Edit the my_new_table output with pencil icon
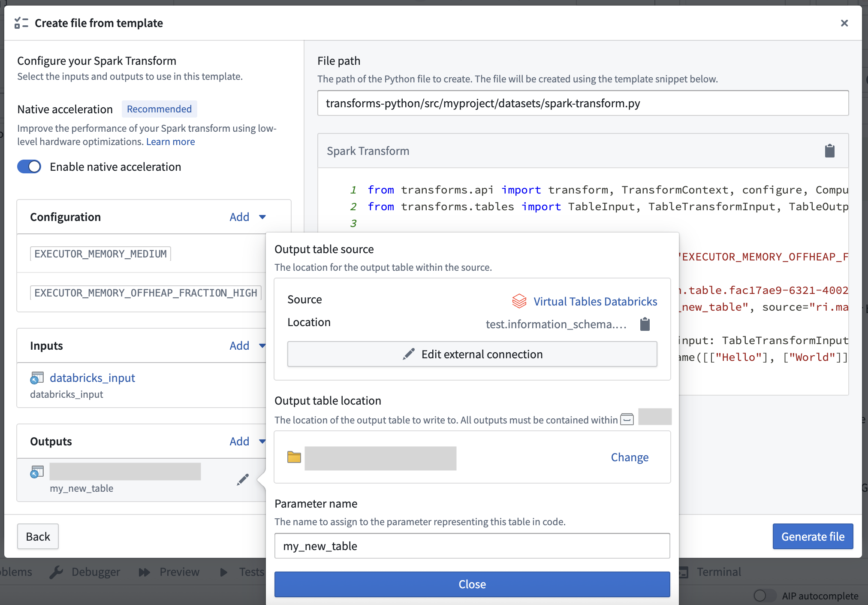The width and height of the screenshot is (868, 605). [x=243, y=479]
